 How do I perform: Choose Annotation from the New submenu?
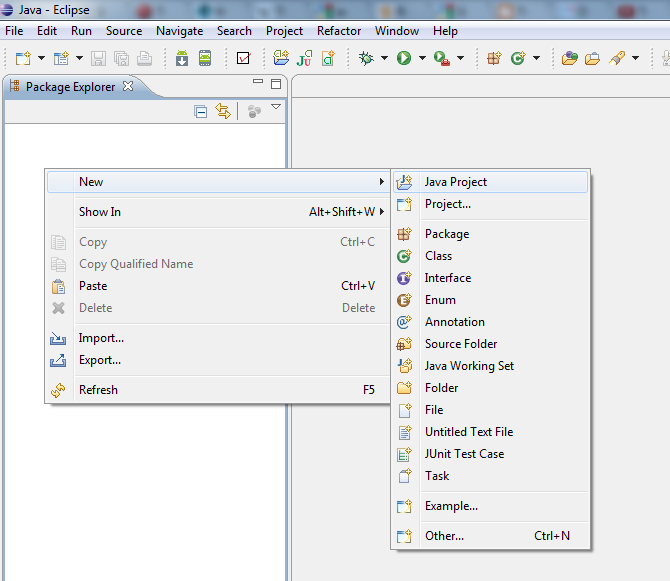490,322
